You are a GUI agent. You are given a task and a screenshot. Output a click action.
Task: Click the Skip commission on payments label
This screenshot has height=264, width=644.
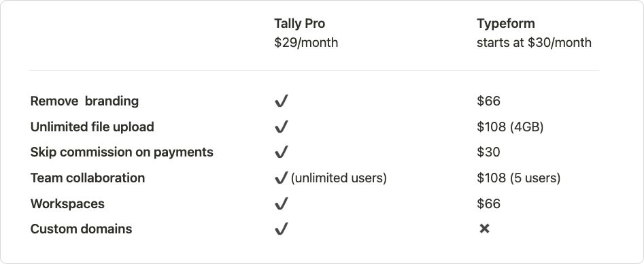122,152
